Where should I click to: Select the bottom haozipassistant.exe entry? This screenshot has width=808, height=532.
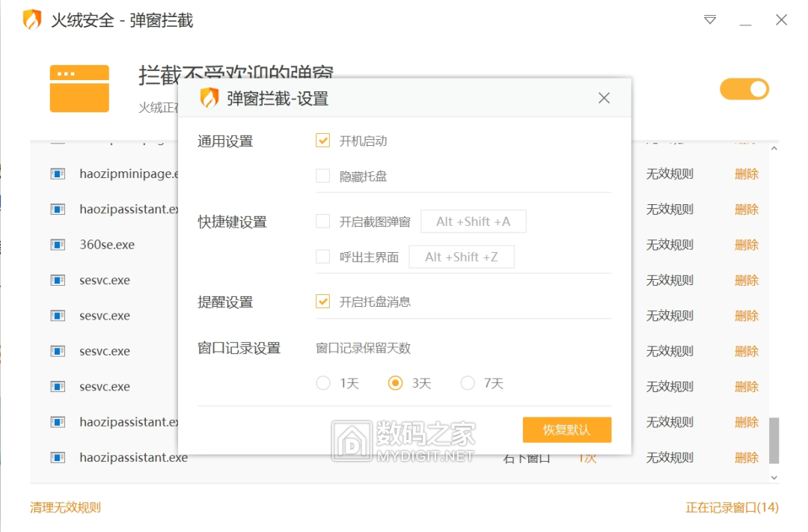pyautogui.click(x=133, y=457)
